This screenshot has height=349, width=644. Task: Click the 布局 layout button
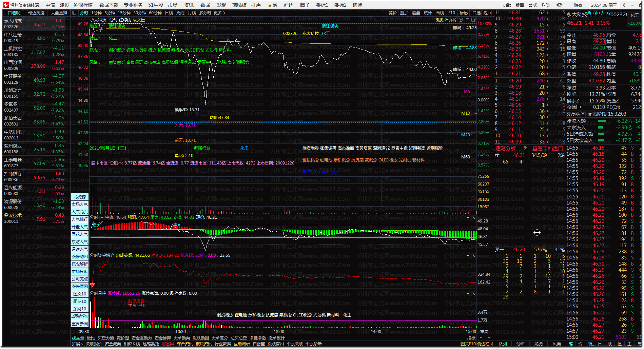pyautogui.click(x=484, y=332)
